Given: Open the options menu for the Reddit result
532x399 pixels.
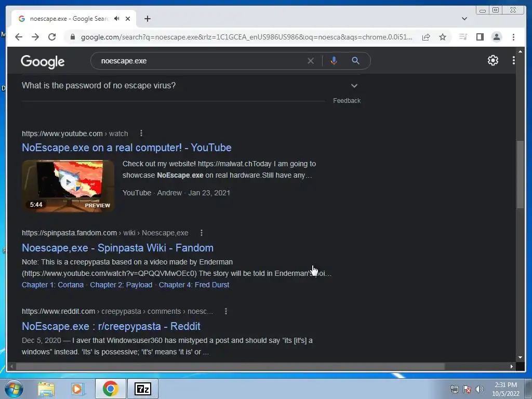Looking at the screenshot, I should click(226, 311).
